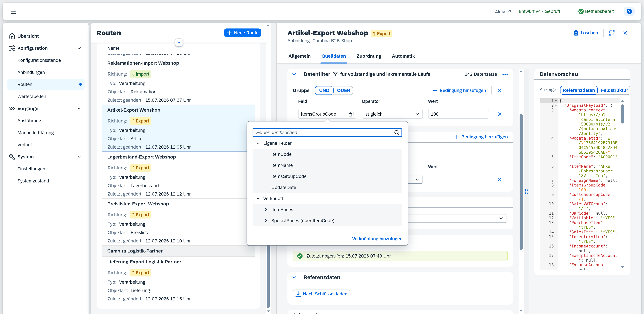Collapse Verknüpft group in popup

pos(258,199)
